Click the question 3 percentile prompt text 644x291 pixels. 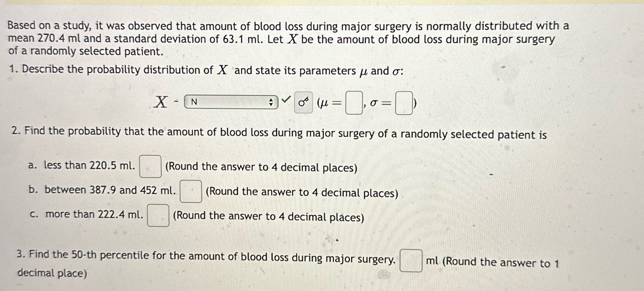point(206,257)
